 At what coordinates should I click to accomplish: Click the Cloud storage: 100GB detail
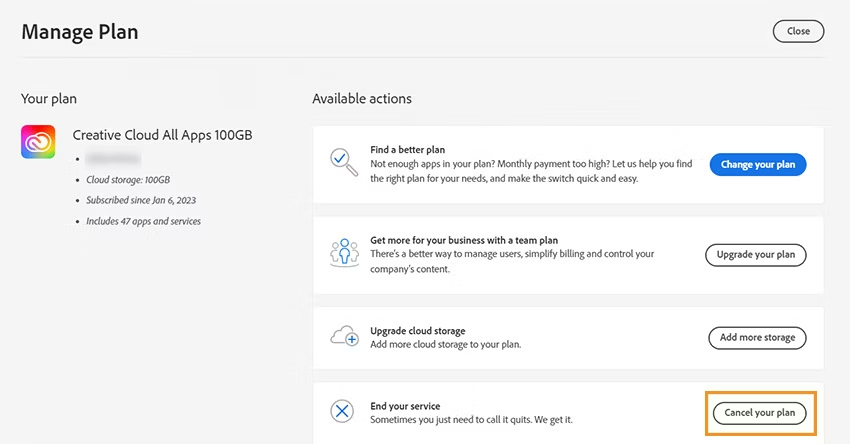[x=128, y=179]
